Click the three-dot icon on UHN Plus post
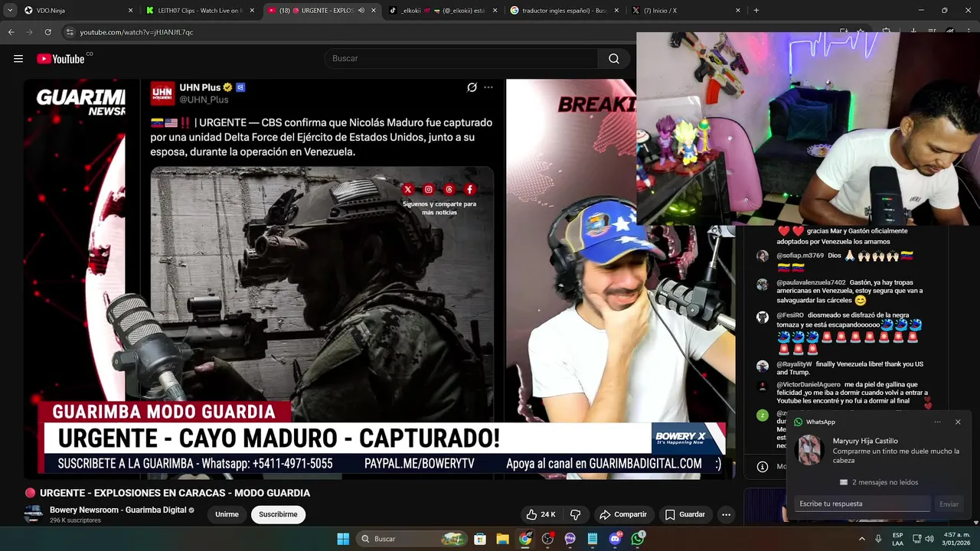Viewport: 980px width, 551px height. point(488,87)
